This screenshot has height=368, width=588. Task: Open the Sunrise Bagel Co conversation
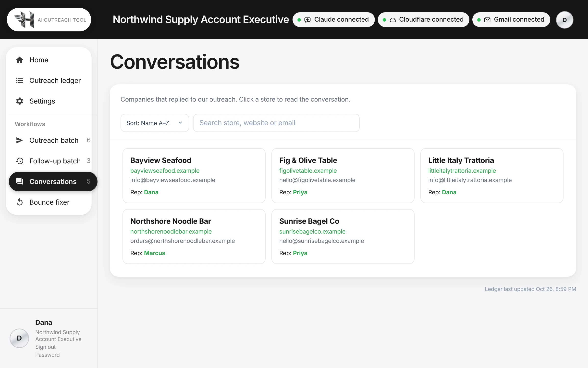click(x=343, y=237)
